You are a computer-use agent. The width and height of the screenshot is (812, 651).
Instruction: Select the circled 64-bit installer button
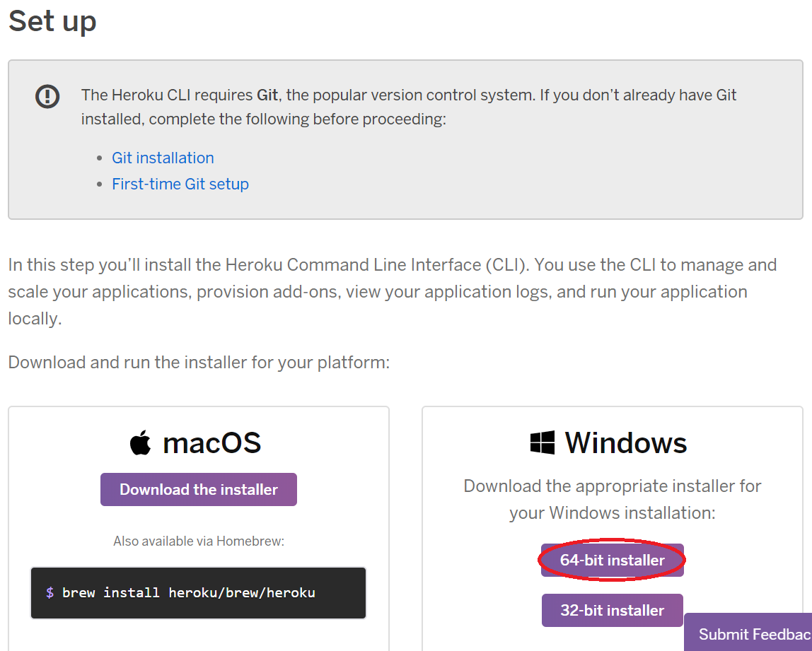click(612, 560)
